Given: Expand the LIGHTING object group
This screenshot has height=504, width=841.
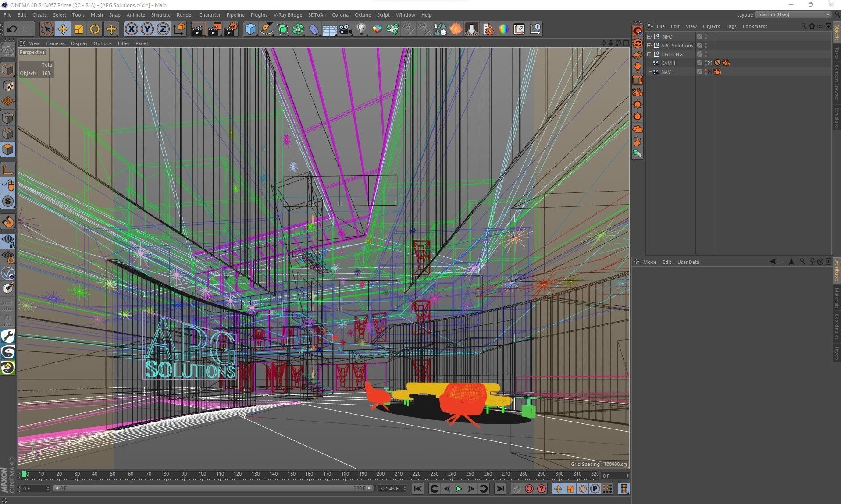Looking at the screenshot, I should pyautogui.click(x=650, y=54).
